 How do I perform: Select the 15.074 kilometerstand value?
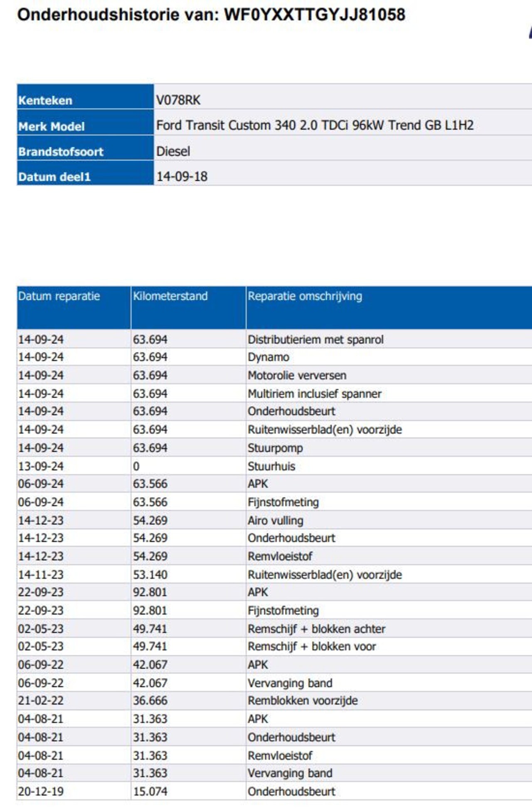[x=150, y=791]
